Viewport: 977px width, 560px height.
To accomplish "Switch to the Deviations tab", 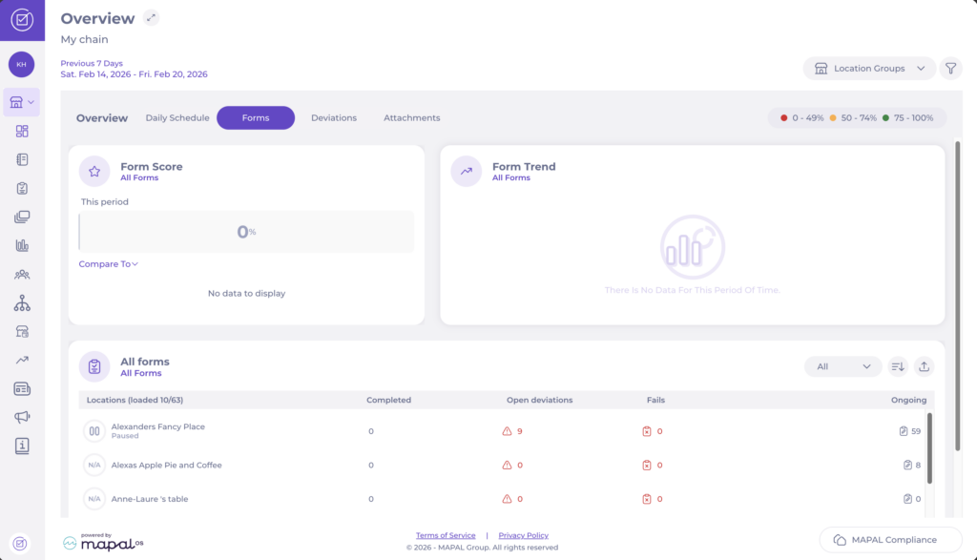I will click(x=334, y=118).
